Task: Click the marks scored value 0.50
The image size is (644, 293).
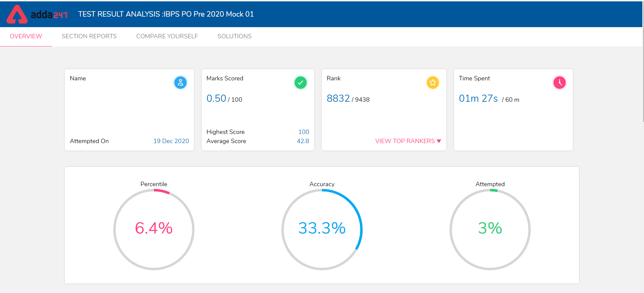Action: 216,98
